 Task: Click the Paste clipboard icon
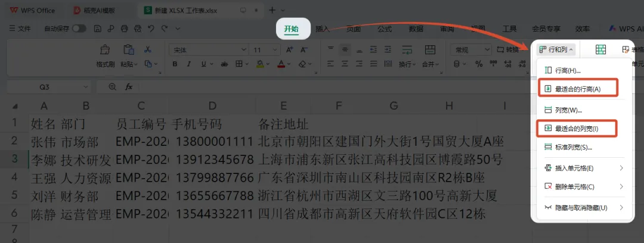129,49
